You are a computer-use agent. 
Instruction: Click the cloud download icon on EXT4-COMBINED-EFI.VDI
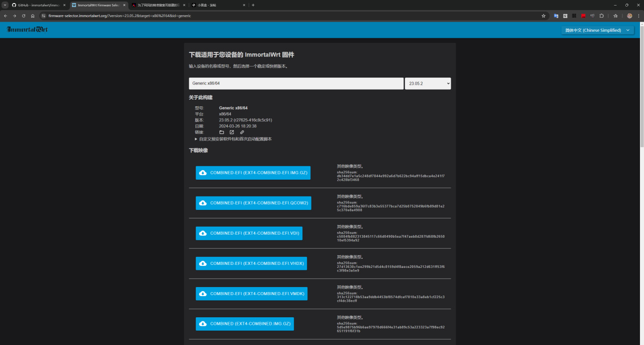(203, 233)
